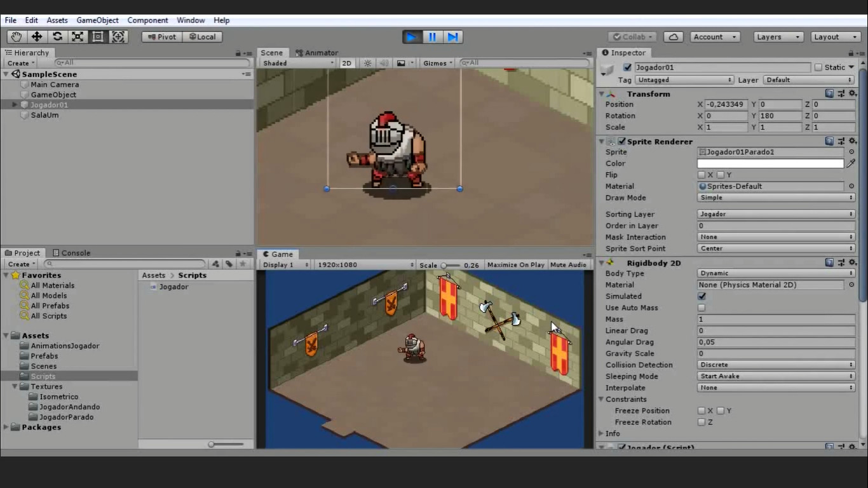Open the cloud services icon
This screenshot has width=868, height=488.
point(673,37)
